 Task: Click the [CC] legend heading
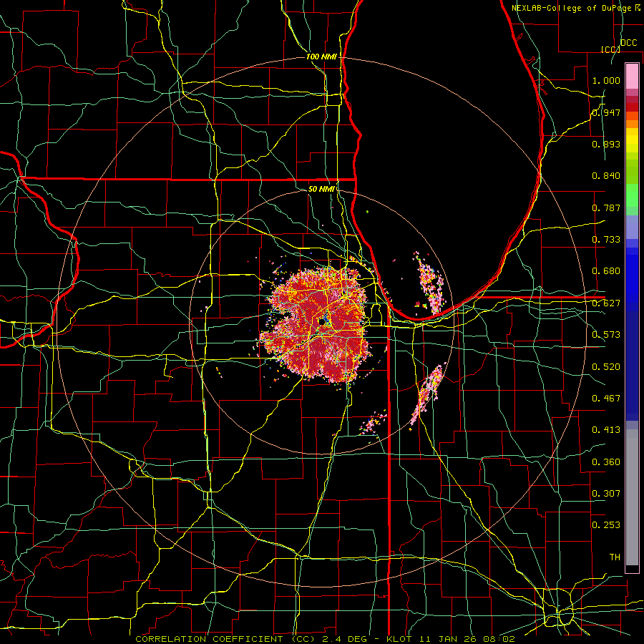pyautogui.click(x=611, y=49)
